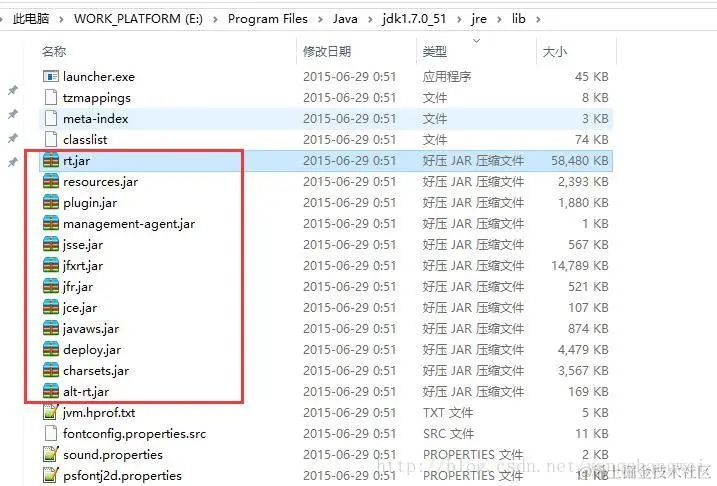The height and width of the screenshot is (486, 717).
Task: Expand the breadcrumb arrow after Java
Action: point(370,19)
